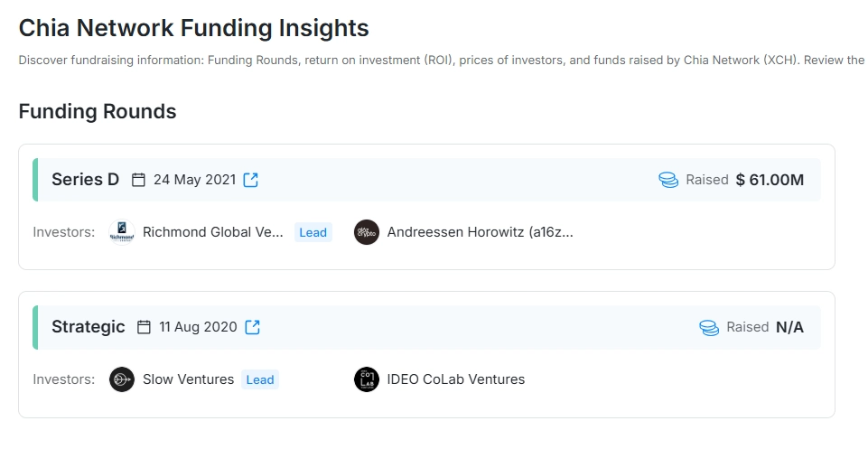The image size is (868, 449).
Task: Click Richmond Global Ventures logo
Action: click(x=122, y=232)
